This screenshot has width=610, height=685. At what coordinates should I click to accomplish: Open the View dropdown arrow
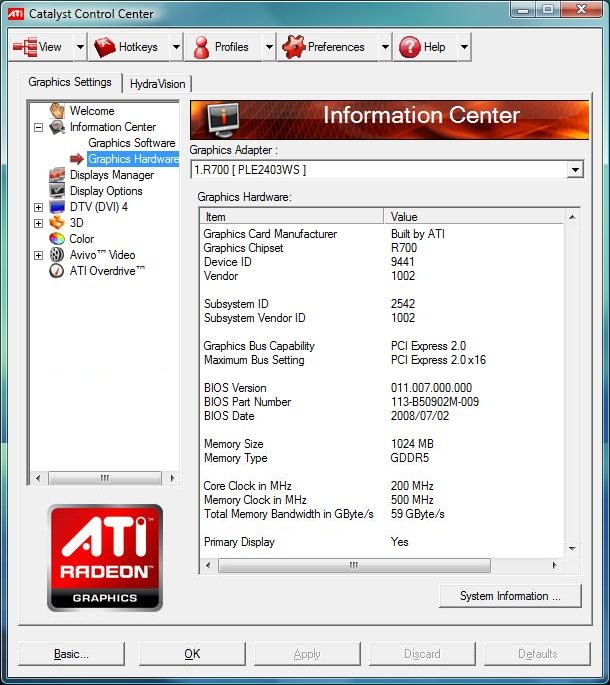click(80, 47)
